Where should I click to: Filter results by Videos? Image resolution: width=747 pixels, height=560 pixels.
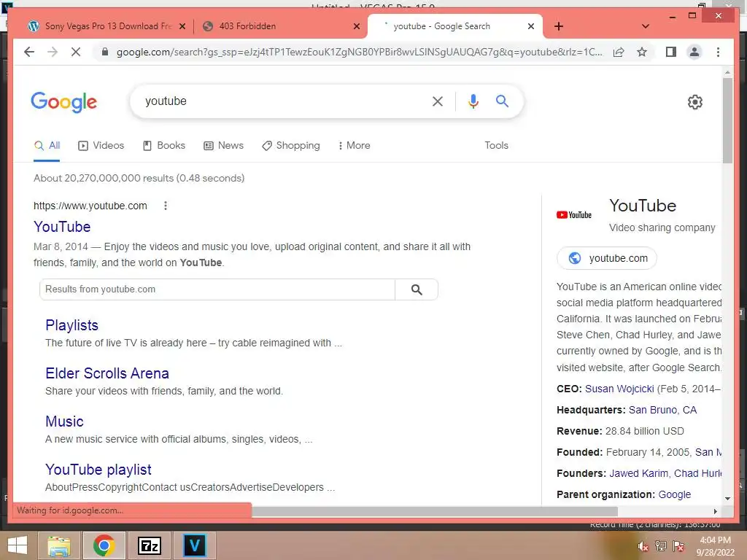pos(101,146)
